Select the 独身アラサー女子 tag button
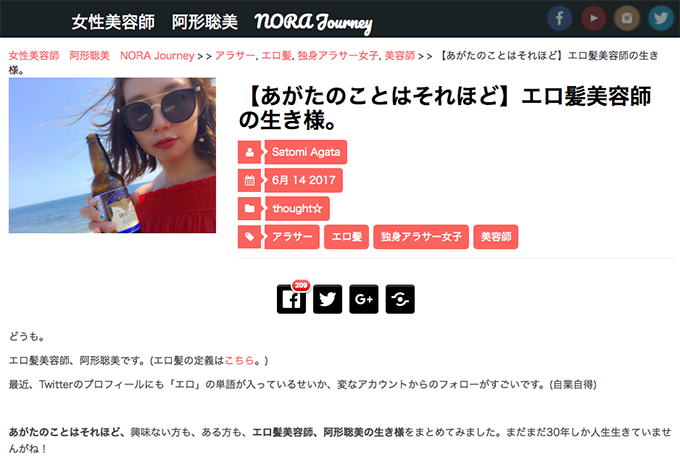This screenshot has width=680, height=460. coord(421,237)
